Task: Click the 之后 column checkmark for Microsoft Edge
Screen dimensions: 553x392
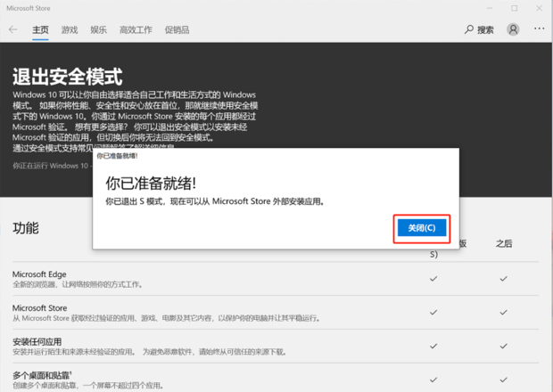Action: point(503,279)
